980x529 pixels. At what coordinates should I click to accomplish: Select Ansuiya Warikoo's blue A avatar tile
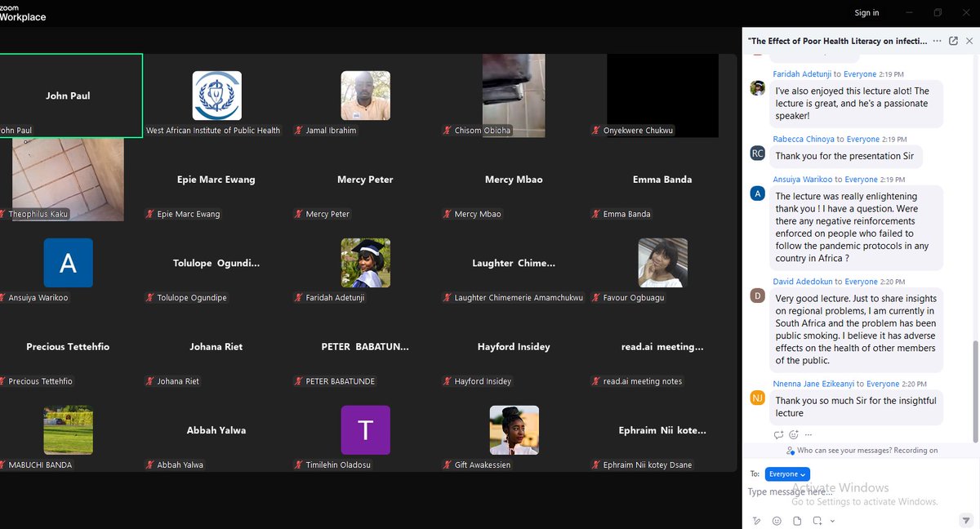(x=69, y=263)
